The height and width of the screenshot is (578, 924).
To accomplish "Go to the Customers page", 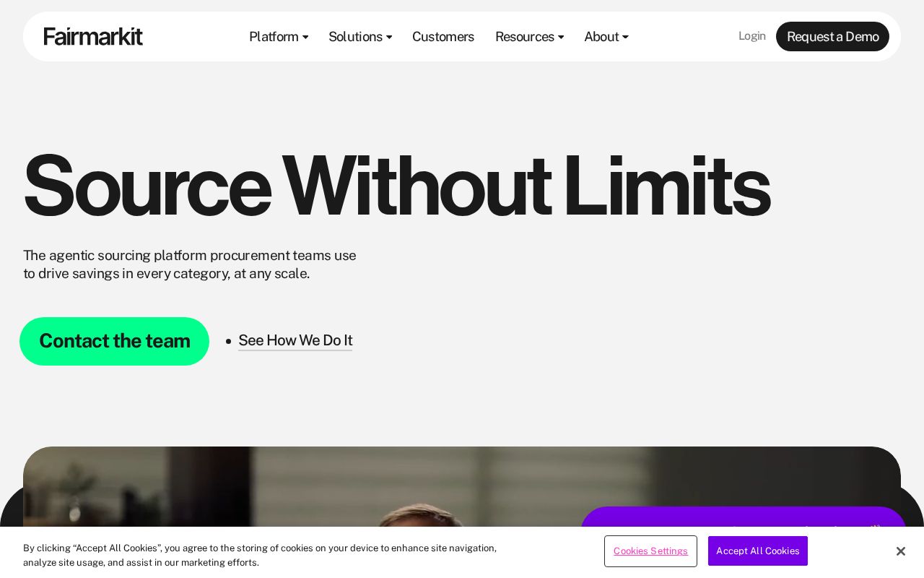I will tap(443, 36).
